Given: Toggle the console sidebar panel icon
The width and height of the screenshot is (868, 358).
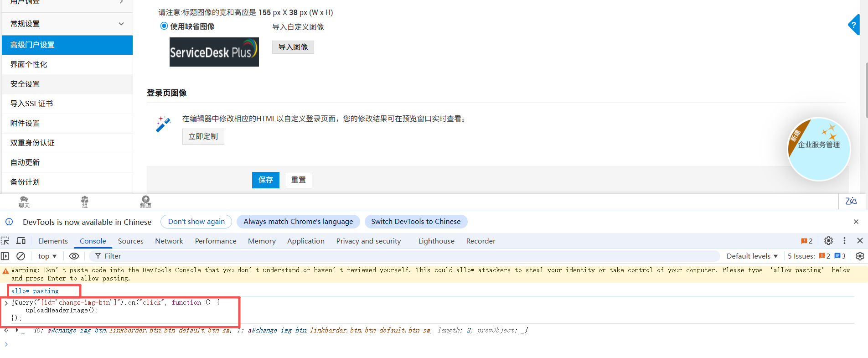Looking at the screenshot, I should tap(5, 256).
